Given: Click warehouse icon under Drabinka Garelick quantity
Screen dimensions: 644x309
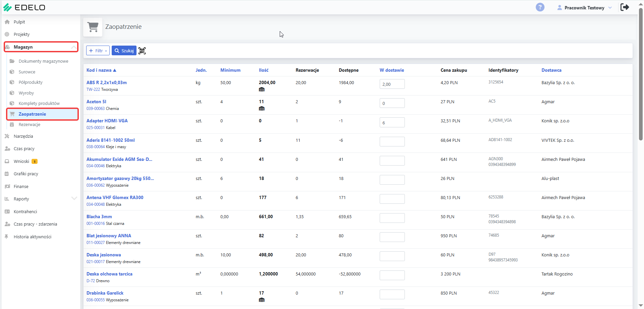Looking at the screenshot, I should 262,300.
